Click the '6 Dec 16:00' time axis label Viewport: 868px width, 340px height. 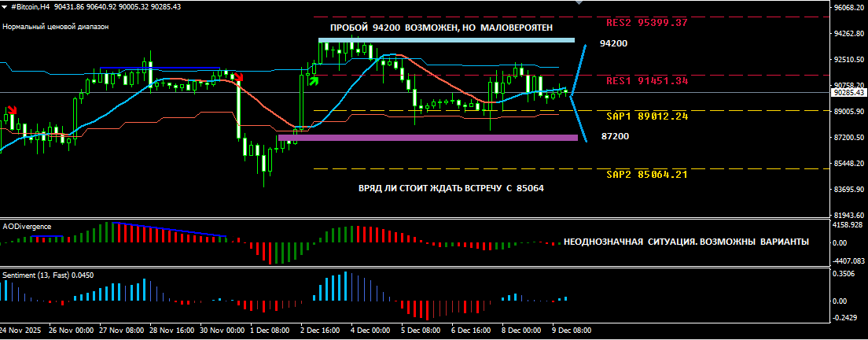(472, 331)
